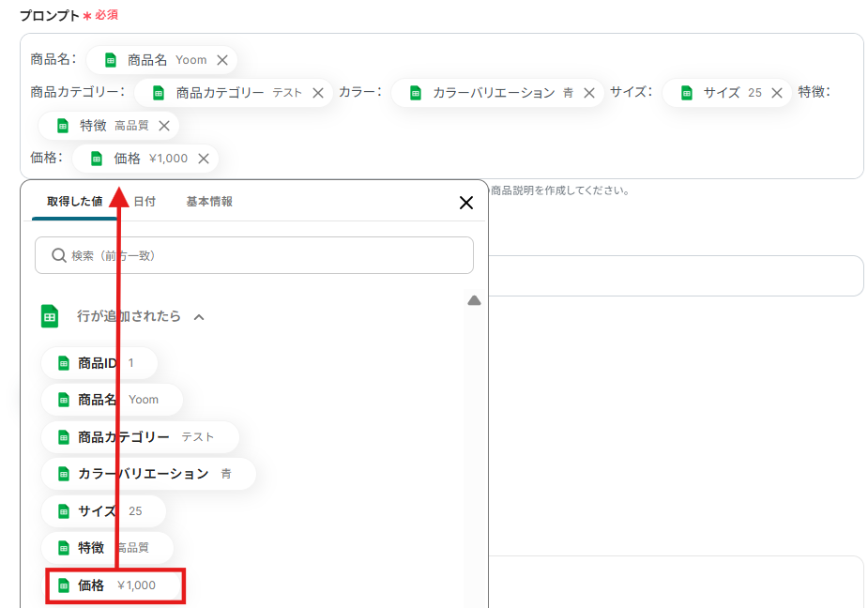Viewport: 868px width, 608px height.
Task: Click the プロンプト field heading
Action: click(50, 16)
